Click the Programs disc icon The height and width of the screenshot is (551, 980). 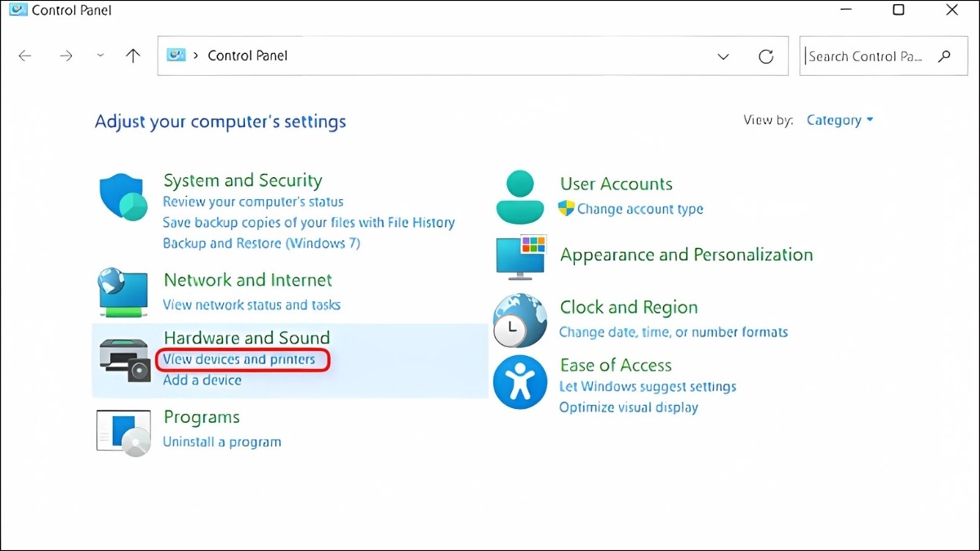[124, 432]
